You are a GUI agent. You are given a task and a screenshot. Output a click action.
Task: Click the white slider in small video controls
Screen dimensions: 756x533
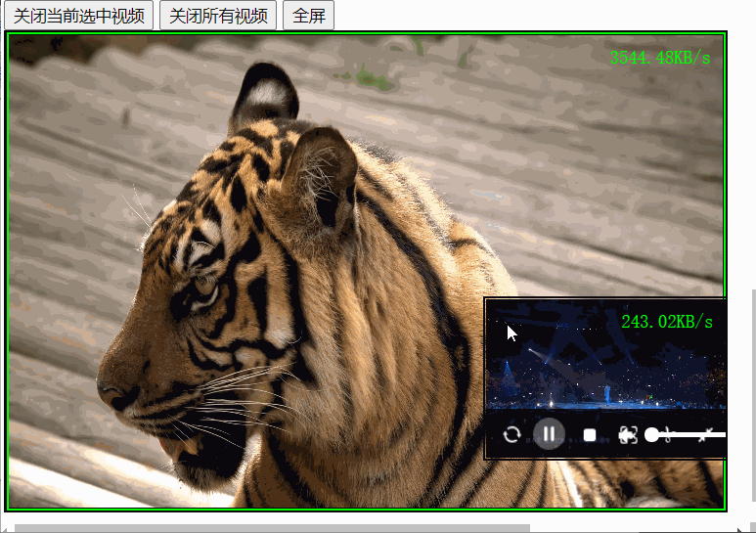click(685, 435)
